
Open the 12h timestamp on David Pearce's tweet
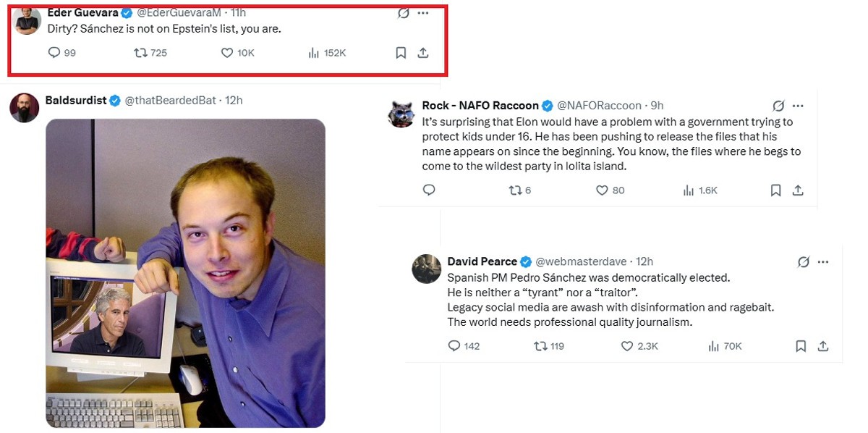click(644, 261)
